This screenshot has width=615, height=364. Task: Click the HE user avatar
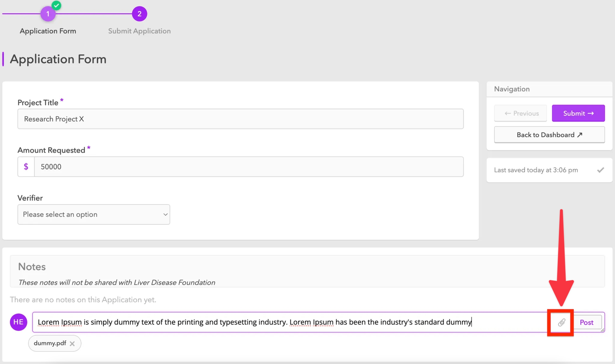[x=18, y=322]
